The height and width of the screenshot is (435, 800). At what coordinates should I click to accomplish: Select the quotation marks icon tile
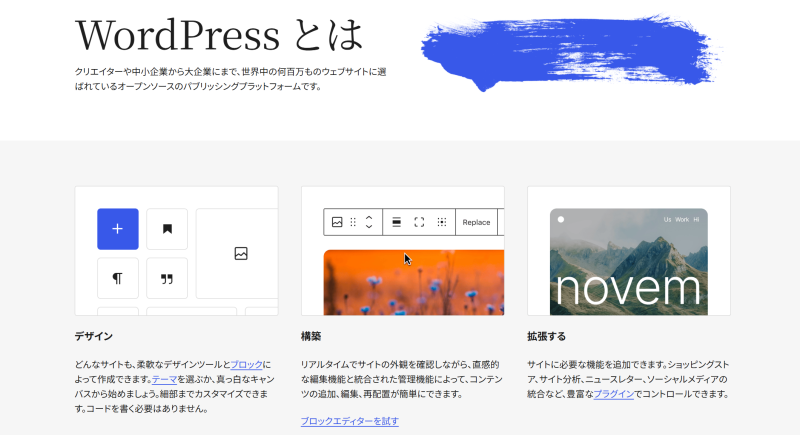point(167,278)
